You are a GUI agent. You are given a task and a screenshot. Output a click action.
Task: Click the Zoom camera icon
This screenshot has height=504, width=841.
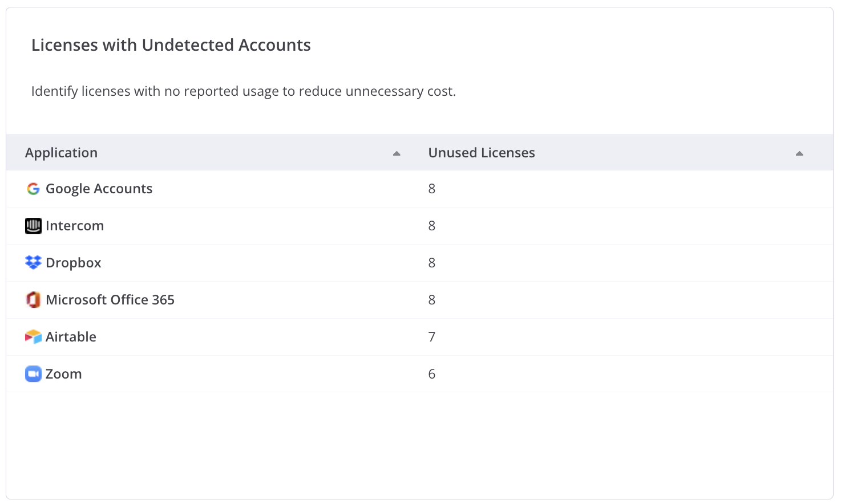click(x=33, y=374)
